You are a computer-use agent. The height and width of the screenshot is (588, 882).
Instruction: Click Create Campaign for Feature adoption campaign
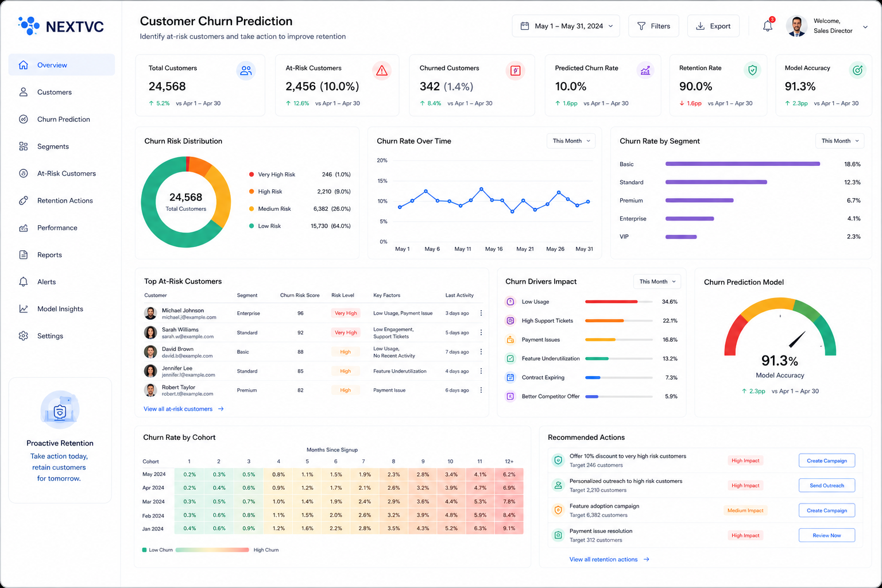point(827,510)
